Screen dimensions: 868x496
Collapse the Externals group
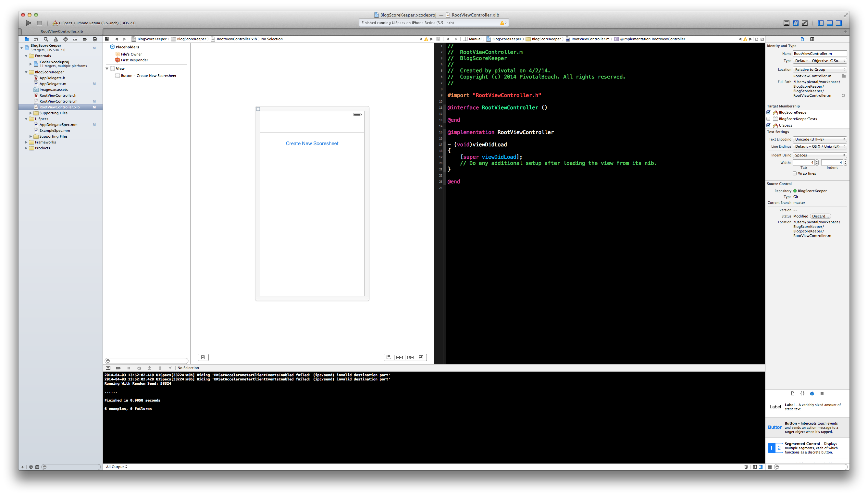coord(26,56)
